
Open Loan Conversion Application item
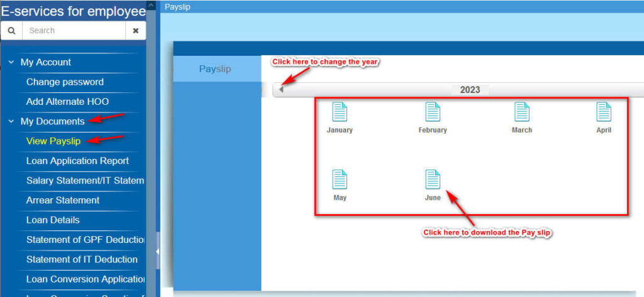click(86, 279)
